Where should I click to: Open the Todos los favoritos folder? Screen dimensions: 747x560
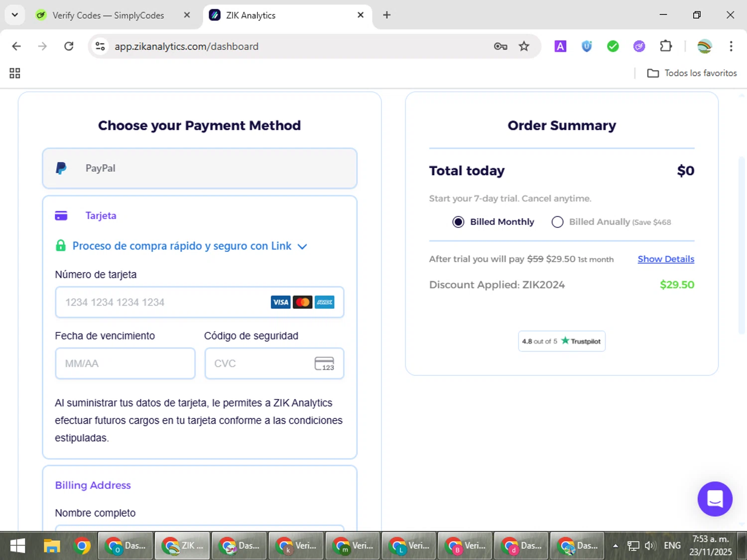click(692, 73)
